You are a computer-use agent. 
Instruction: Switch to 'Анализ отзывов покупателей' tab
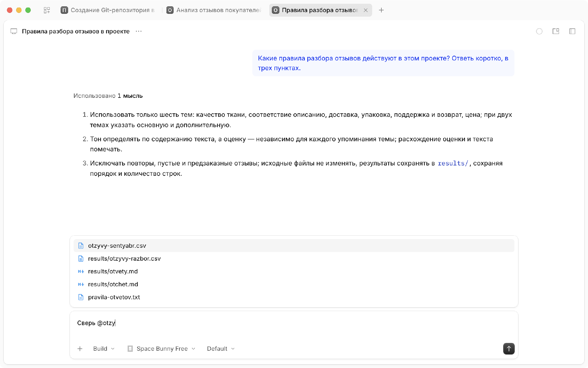(x=214, y=10)
